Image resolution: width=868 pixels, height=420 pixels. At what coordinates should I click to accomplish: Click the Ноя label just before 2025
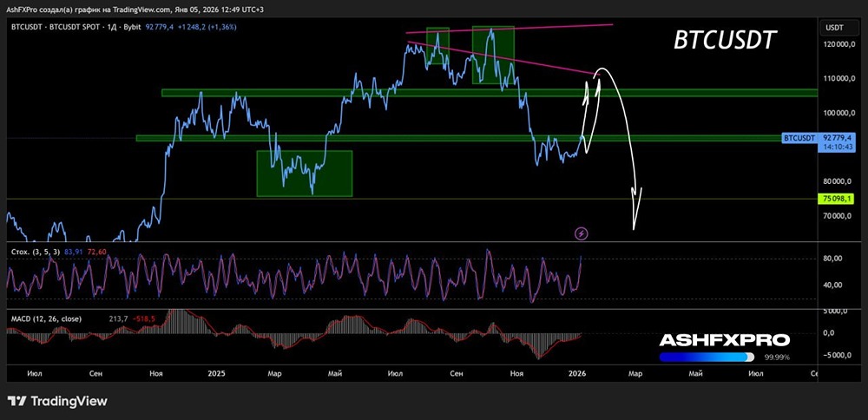(x=156, y=373)
